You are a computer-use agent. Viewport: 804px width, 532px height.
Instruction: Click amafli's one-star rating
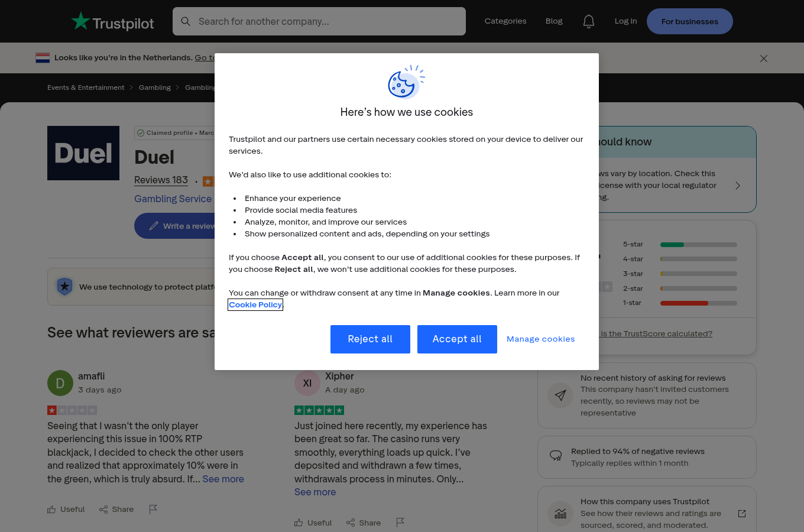(x=72, y=410)
